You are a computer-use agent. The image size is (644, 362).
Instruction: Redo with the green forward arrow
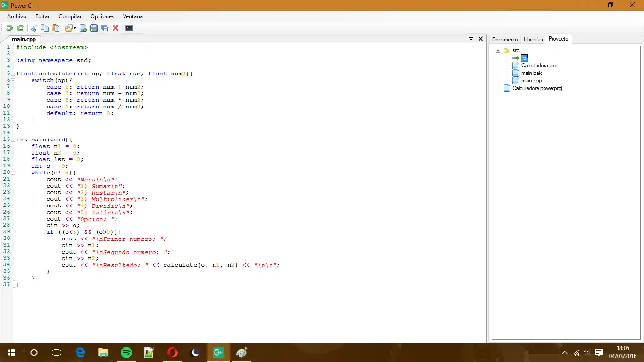coord(20,28)
